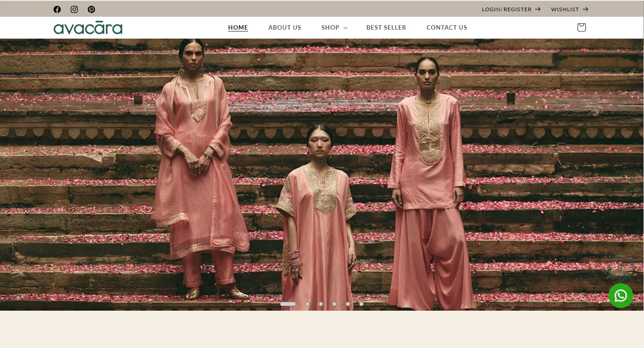Select the last carousel slide dot
The height and width of the screenshot is (348, 644).
pos(361,304)
